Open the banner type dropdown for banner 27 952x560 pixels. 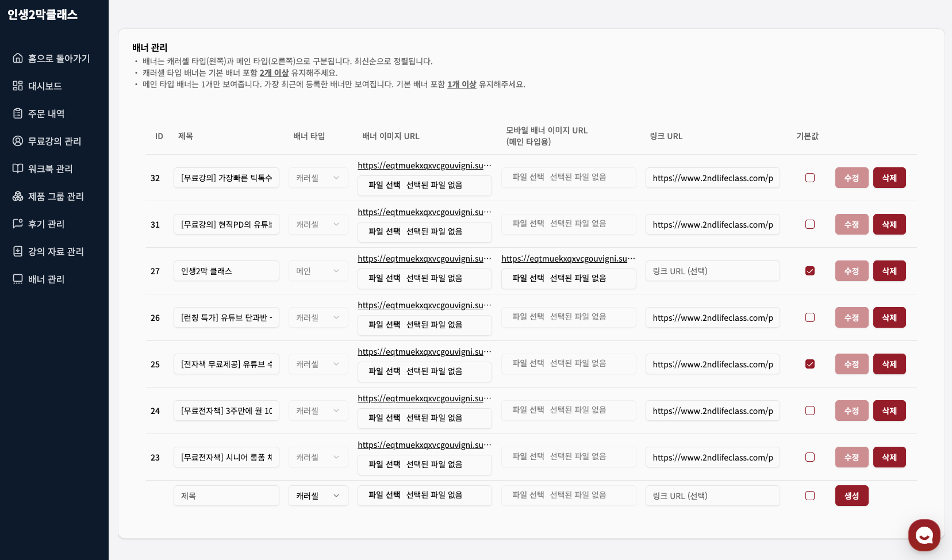pos(318,271)
